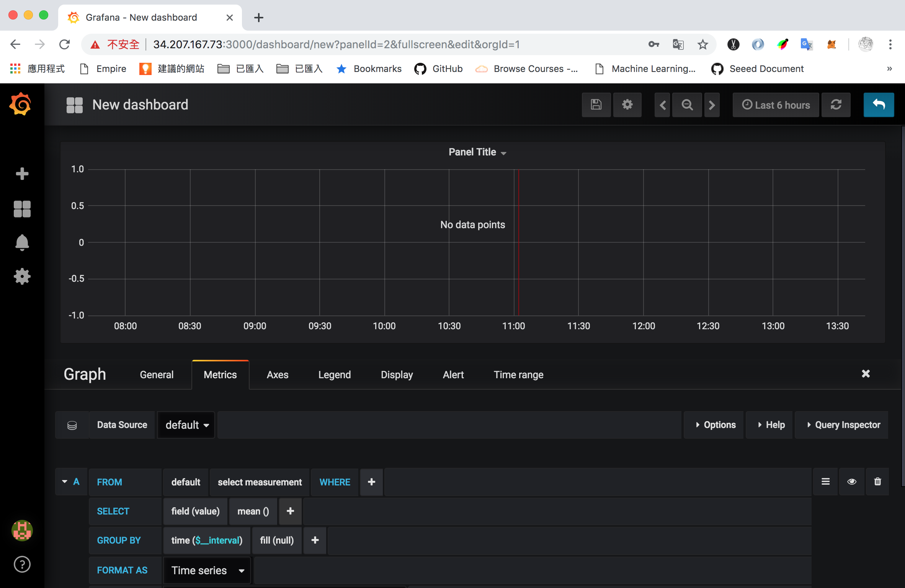This screenshot has height=588, width=905.
Task: Click the password key icon in address bar
Action: click(x=653, y=44)
